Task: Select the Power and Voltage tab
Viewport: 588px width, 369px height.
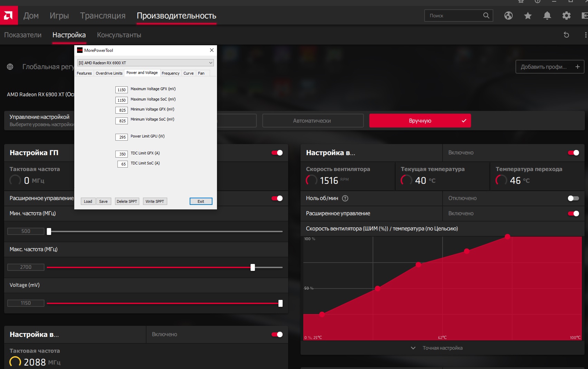Action: click(x=142, y=73)
